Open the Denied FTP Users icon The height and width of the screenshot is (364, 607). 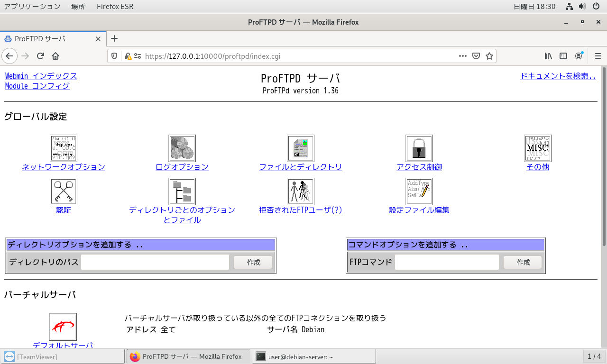(301, 191)
